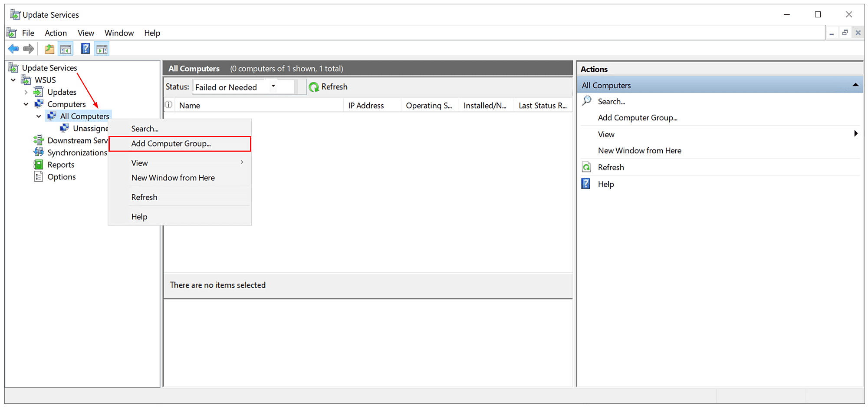Click the MMC console icon in menu bar
868x408 pixels.
(12, 33)
